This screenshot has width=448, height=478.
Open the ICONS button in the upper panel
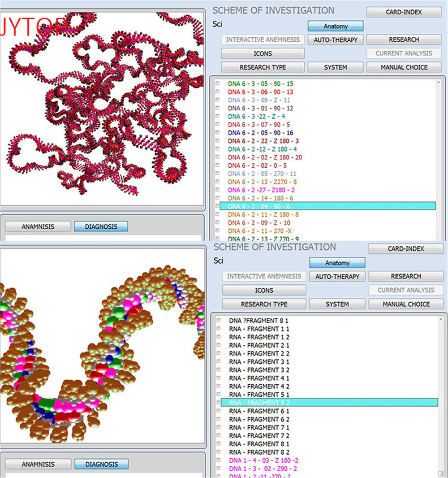coord(263,53)
